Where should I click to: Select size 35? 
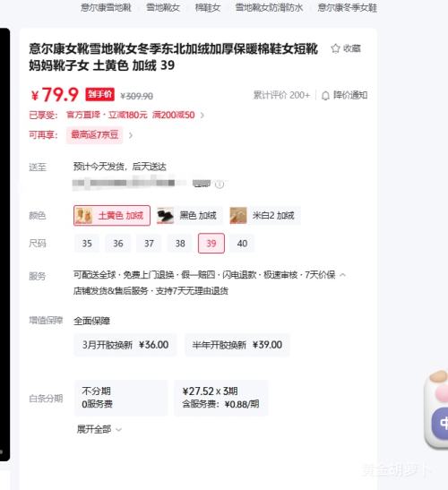tap(87, 244)
